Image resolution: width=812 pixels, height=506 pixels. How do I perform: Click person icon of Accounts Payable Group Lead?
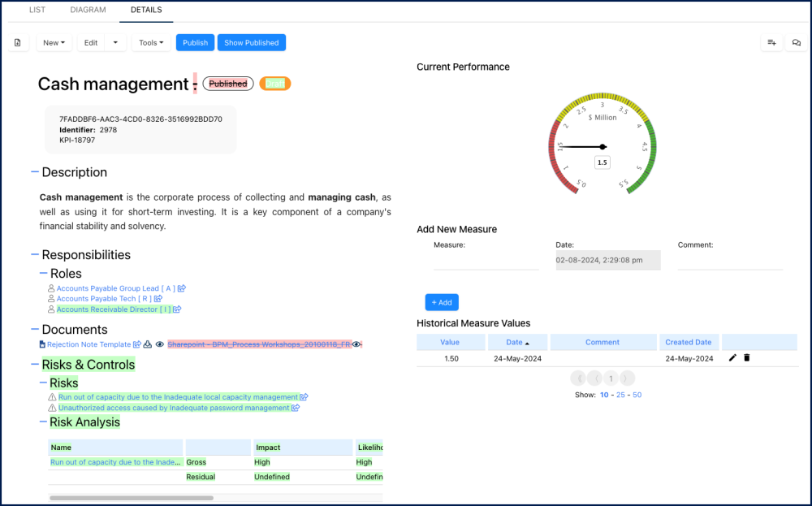(51, 288)
